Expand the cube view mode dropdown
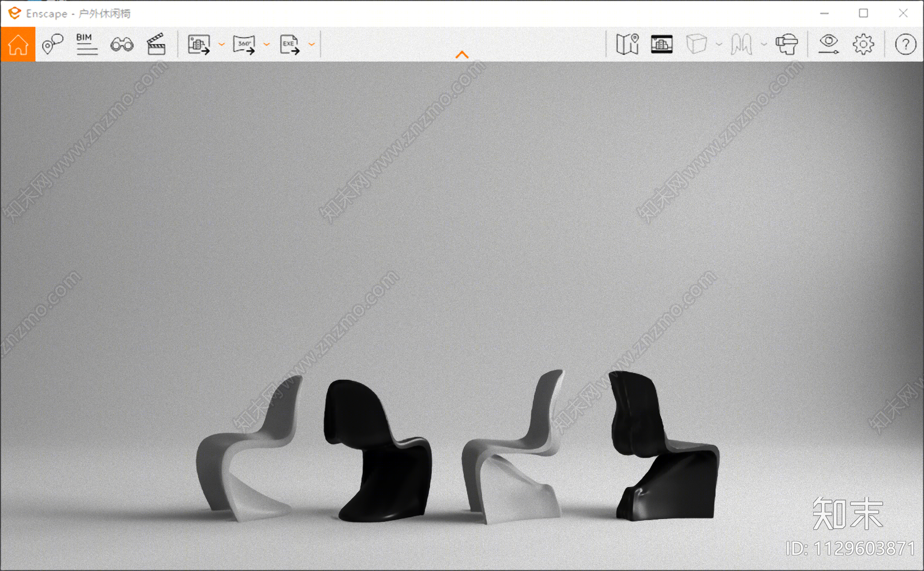Screen dimensions: 924x571 (719, 44)
